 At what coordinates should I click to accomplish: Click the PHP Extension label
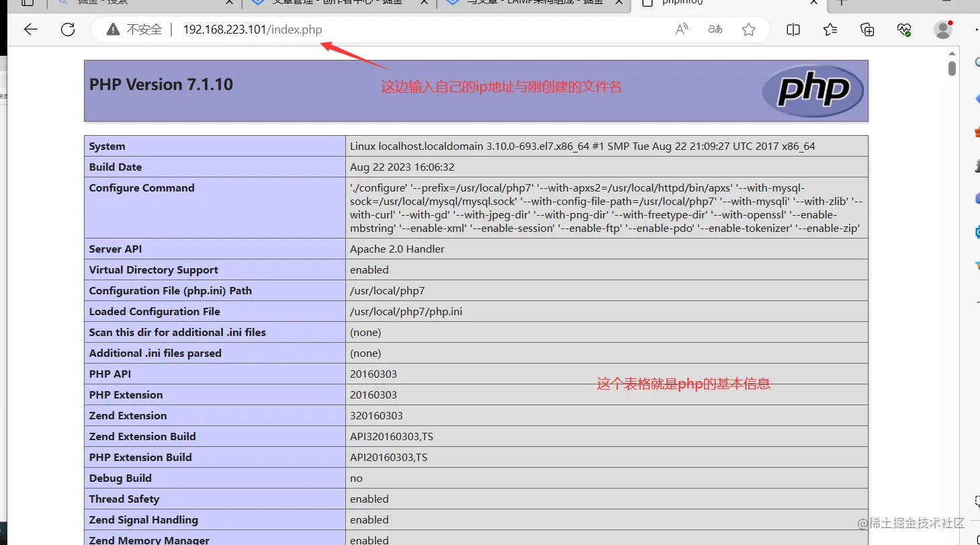126,395
